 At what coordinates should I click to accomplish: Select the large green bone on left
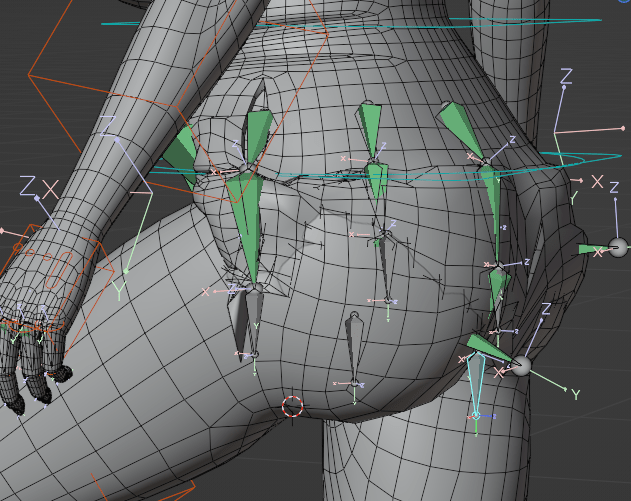coord(244,222)
